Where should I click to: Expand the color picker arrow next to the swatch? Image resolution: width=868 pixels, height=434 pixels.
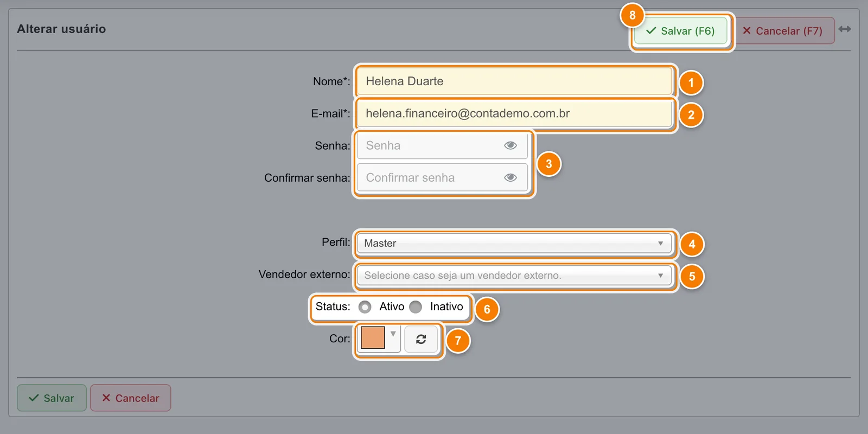(x=393, y=334)
